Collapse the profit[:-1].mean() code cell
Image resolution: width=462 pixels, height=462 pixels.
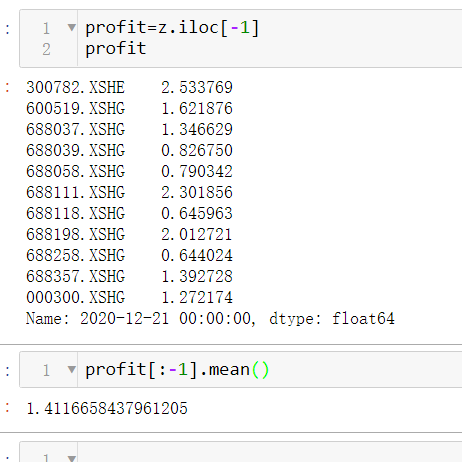(x=72, y=369)
